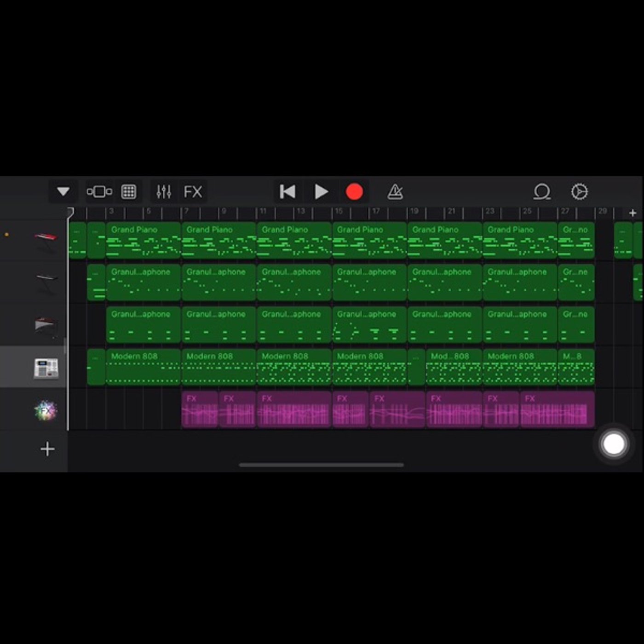644x644 pixels.
Task: Tap the white round floating button
Action: coord(614,444)
